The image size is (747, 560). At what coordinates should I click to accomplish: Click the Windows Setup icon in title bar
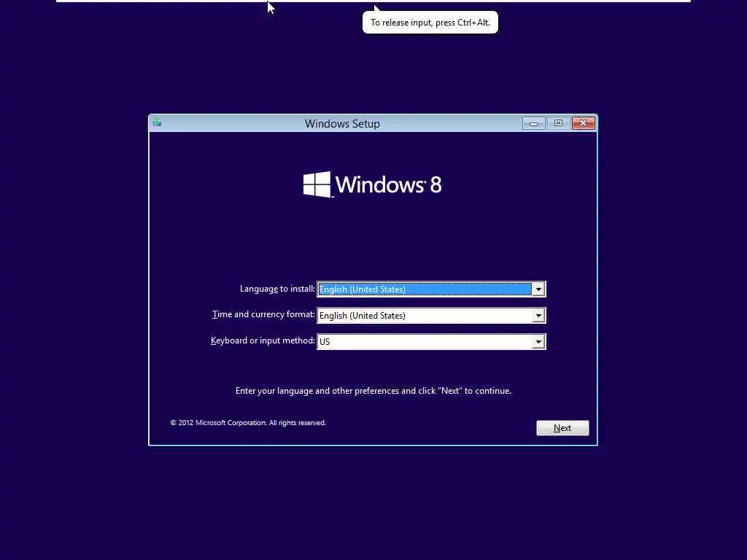[x=158, y=122]
